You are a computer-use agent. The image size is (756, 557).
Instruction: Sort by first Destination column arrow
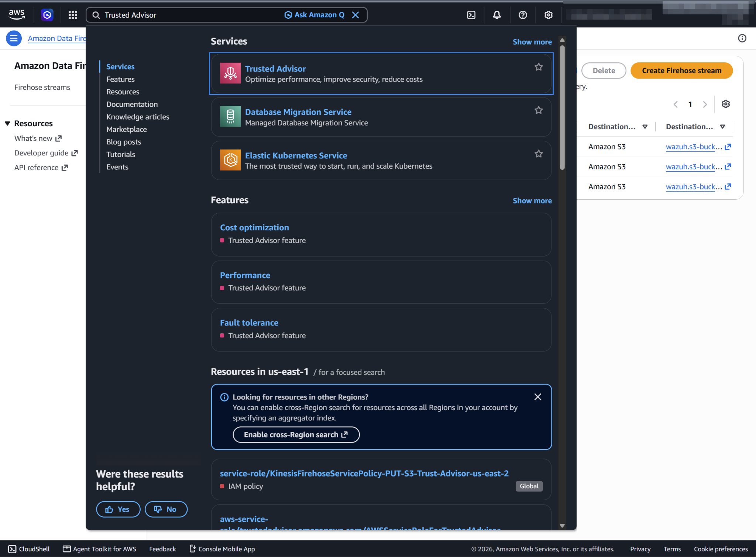pos(645,127)
